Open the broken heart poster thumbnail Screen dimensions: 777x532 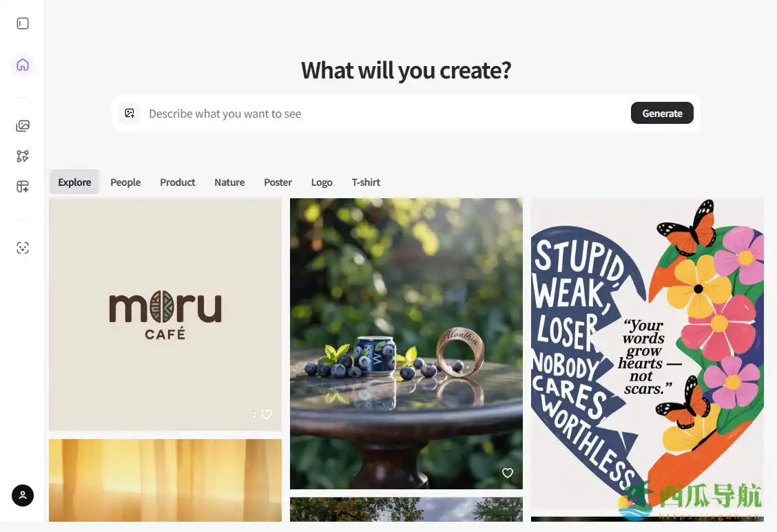[647, 354]
